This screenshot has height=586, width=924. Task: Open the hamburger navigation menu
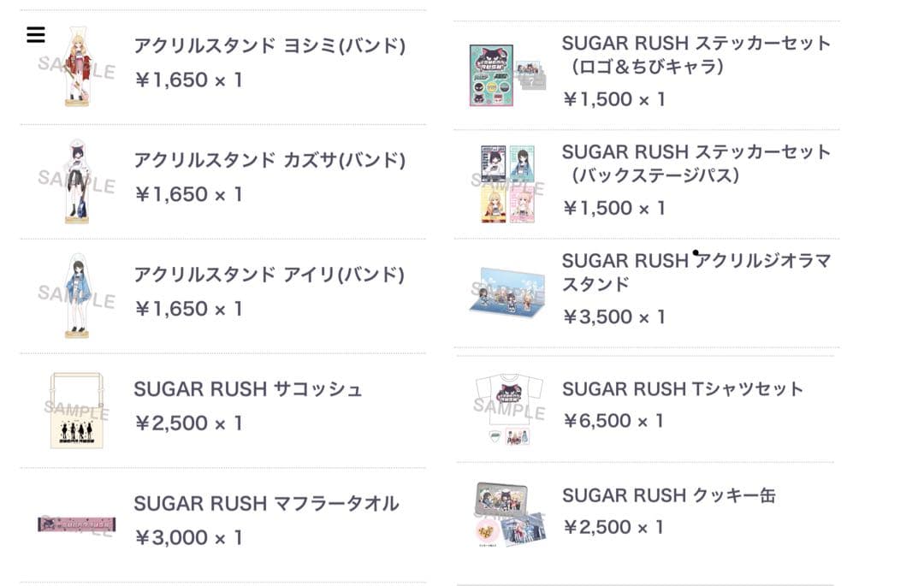coord(34,35)
